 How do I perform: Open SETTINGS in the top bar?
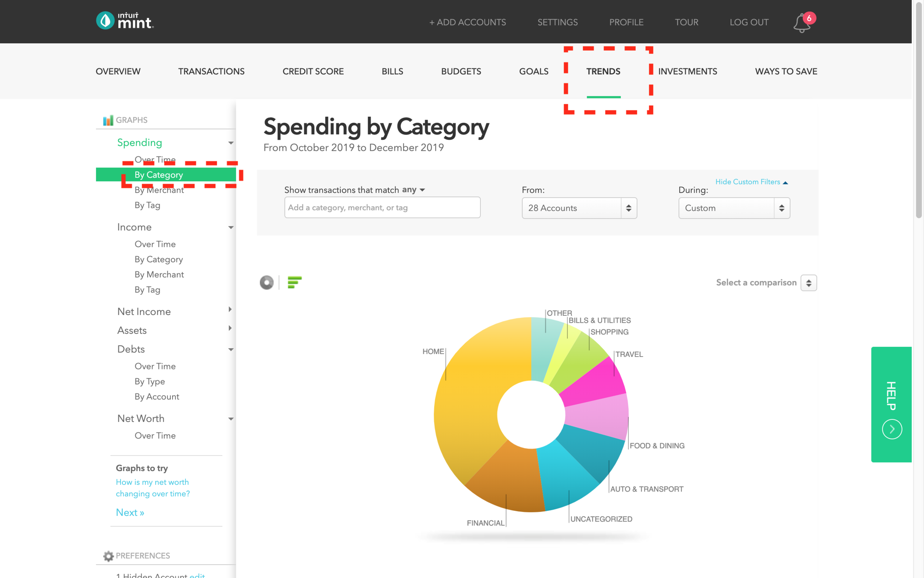(557, 22)
